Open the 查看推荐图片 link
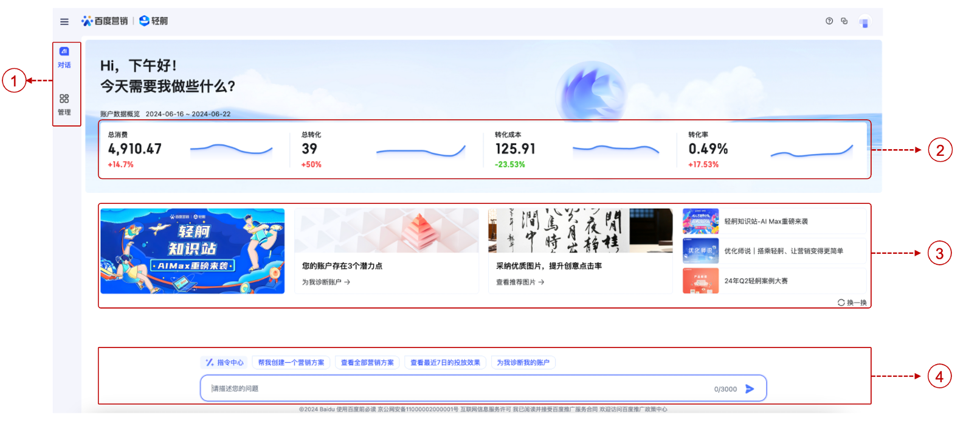 (520, 282)
